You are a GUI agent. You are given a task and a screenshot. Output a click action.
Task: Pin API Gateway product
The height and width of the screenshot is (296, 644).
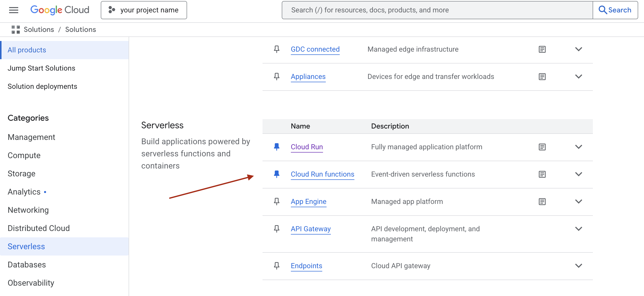click(x=277, y=229)
